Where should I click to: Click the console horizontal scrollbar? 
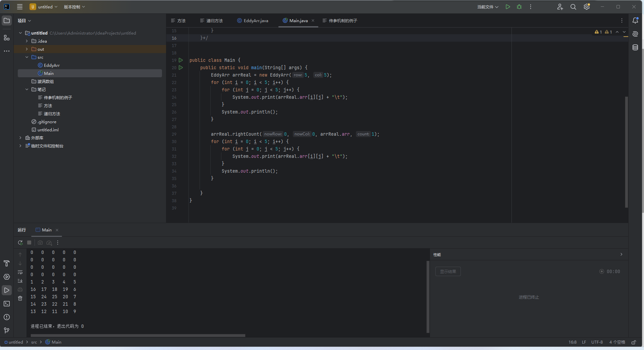(x=138, y=335)
